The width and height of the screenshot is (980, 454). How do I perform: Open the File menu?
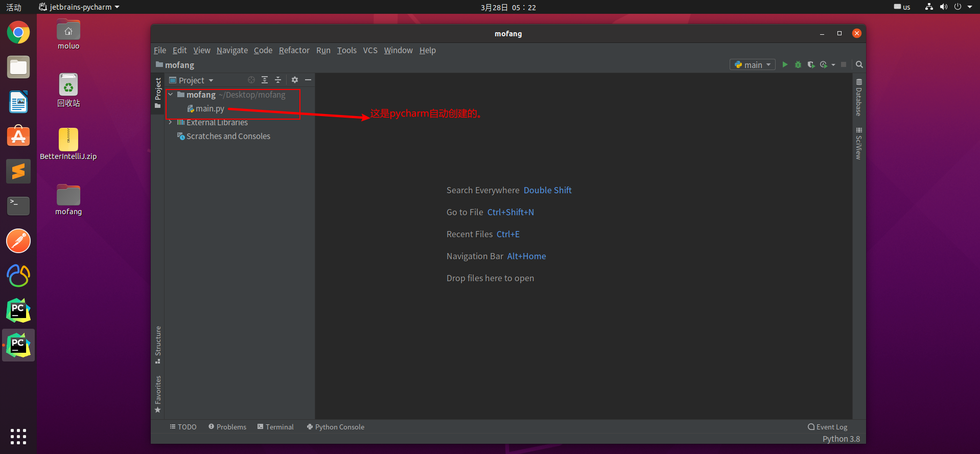pos(160,50)
